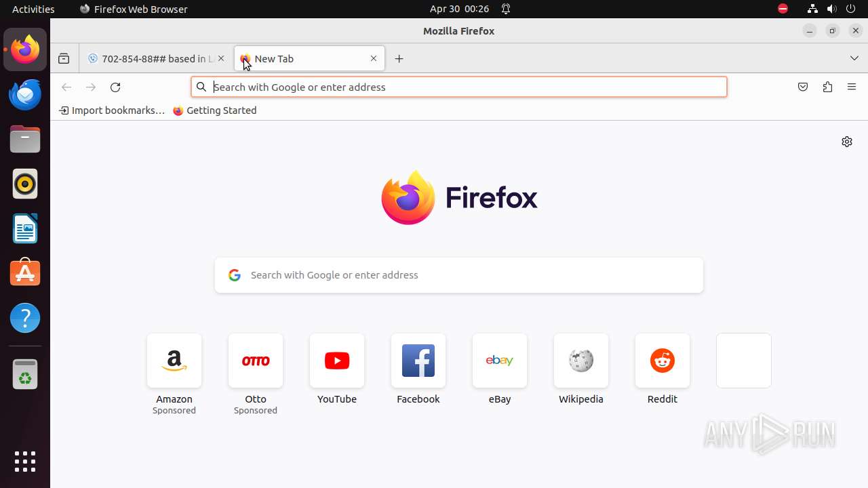Open Files manager from dock
The height and width of the screenshot is (488, 868).
pos(25,139)
